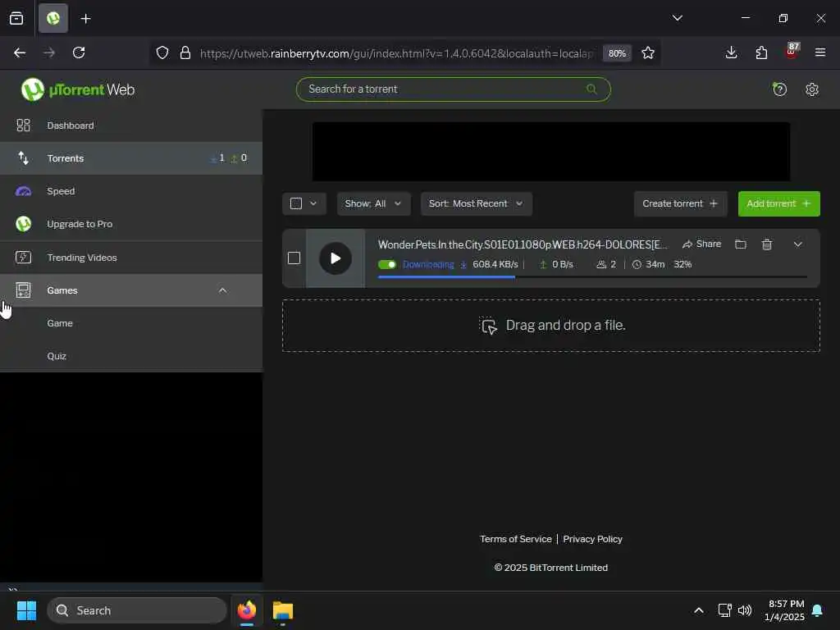840x630 pixels.
Task: Open the Terms of Service link
Action: point(515,539)
